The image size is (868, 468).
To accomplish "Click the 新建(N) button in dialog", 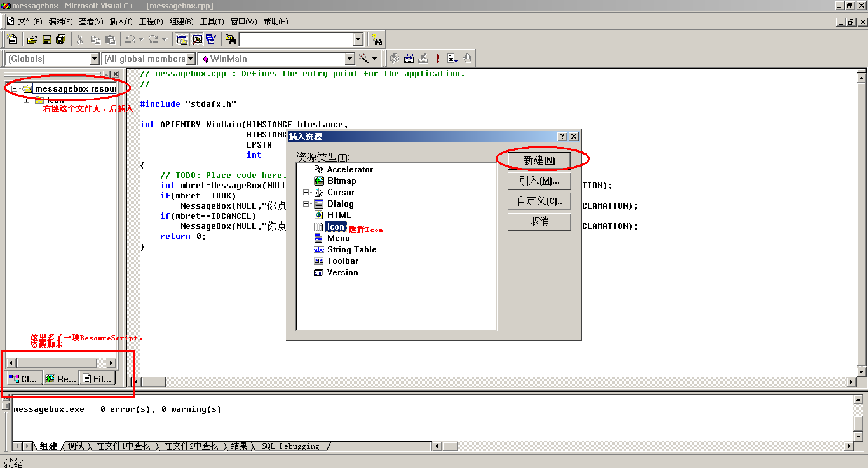I will 539,160.
